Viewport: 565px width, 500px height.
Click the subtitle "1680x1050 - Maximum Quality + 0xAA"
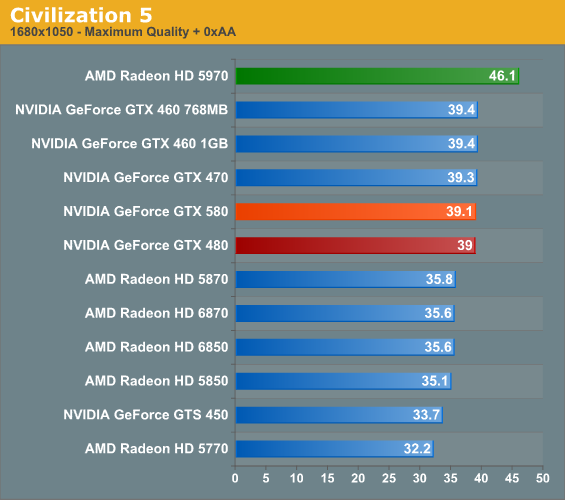click(123, 32)
